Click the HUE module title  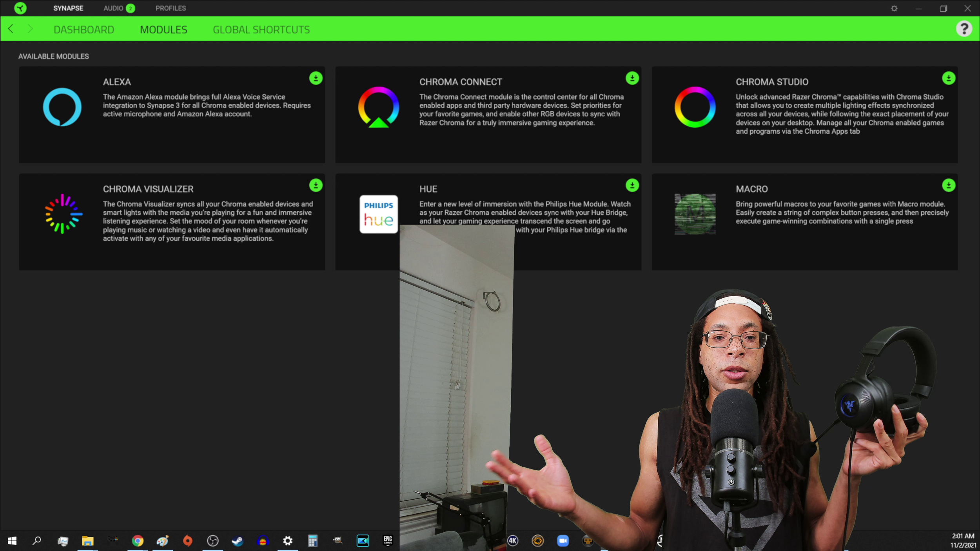[x=428, y=189]
